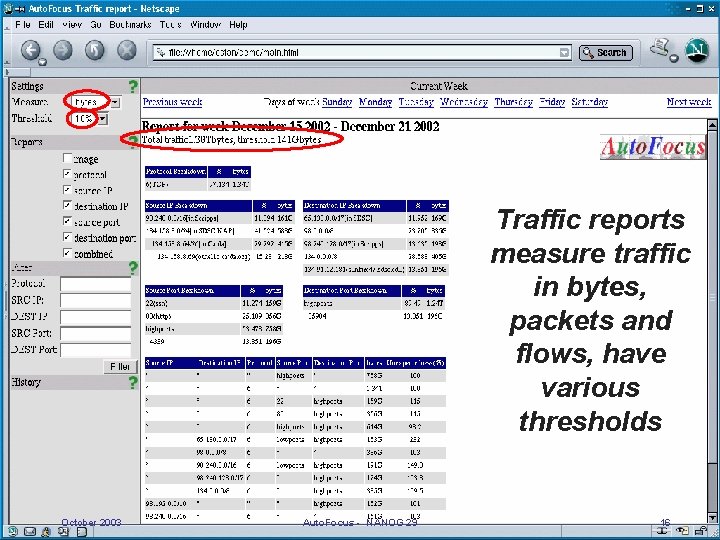Click the SRC IP filter input field
The image size is (720, 540).
(x=96, y=301)
